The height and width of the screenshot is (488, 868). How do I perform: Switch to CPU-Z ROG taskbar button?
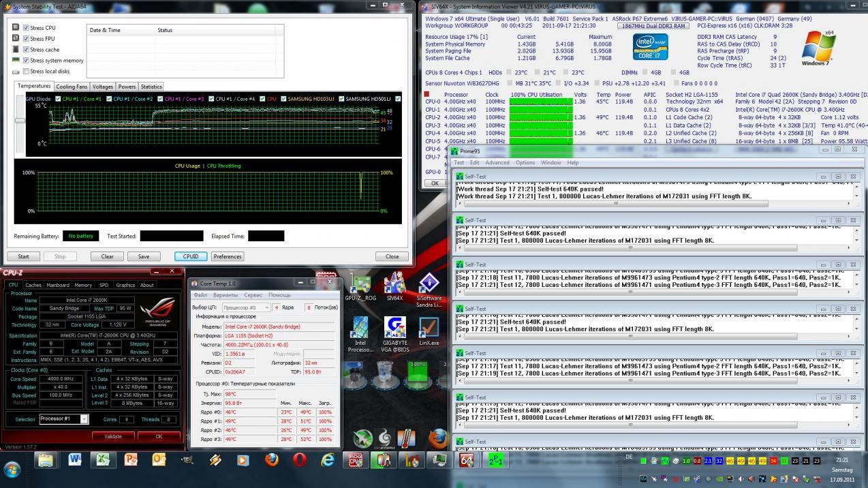356,461
